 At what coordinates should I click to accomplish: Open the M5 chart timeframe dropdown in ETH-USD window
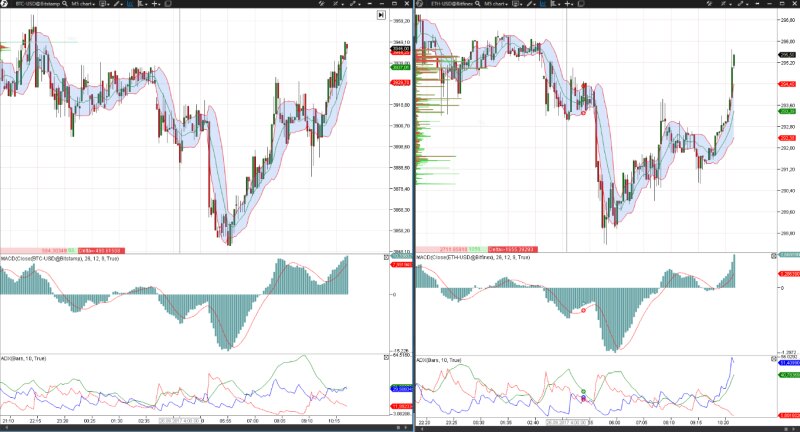pyautogui.click(x=496, y=4)
